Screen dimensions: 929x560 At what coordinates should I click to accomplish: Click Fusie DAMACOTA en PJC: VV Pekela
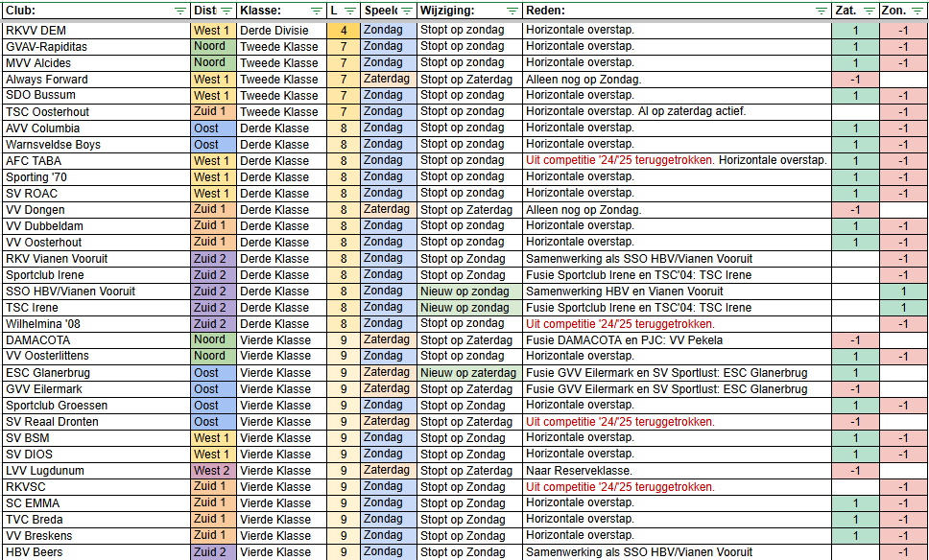[x=678, y=339]
